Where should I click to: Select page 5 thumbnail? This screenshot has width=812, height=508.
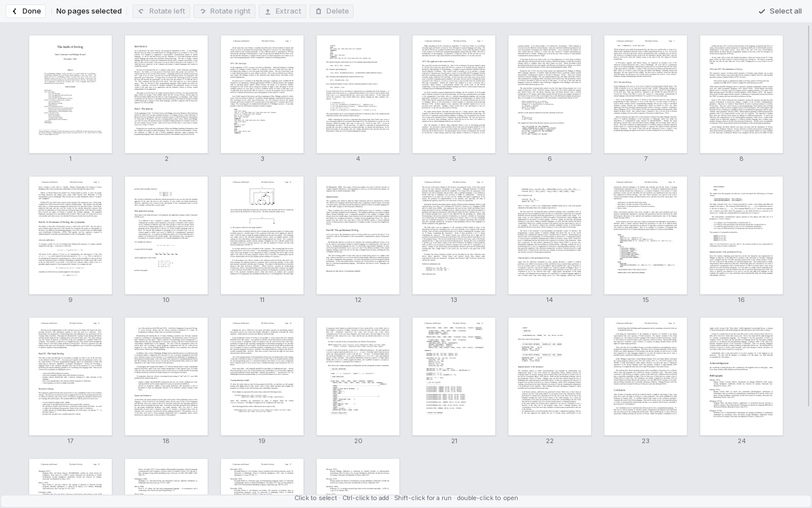(454, 94)
